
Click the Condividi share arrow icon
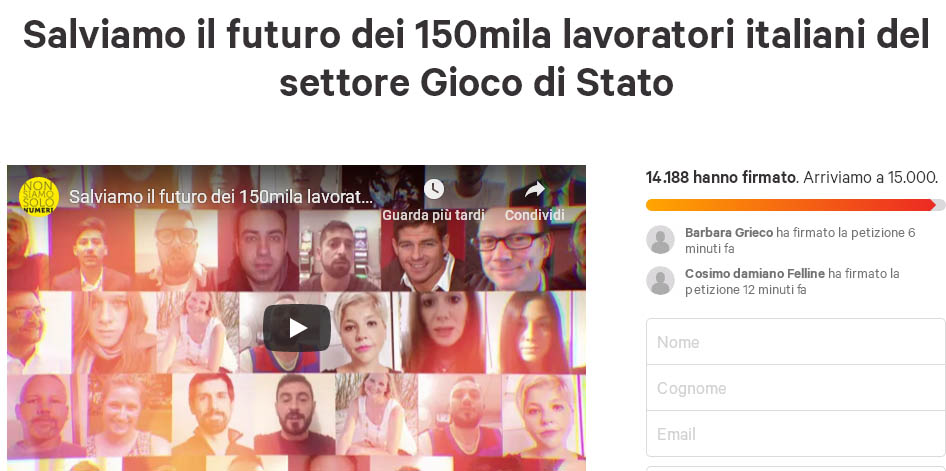[x=535, y=190]
